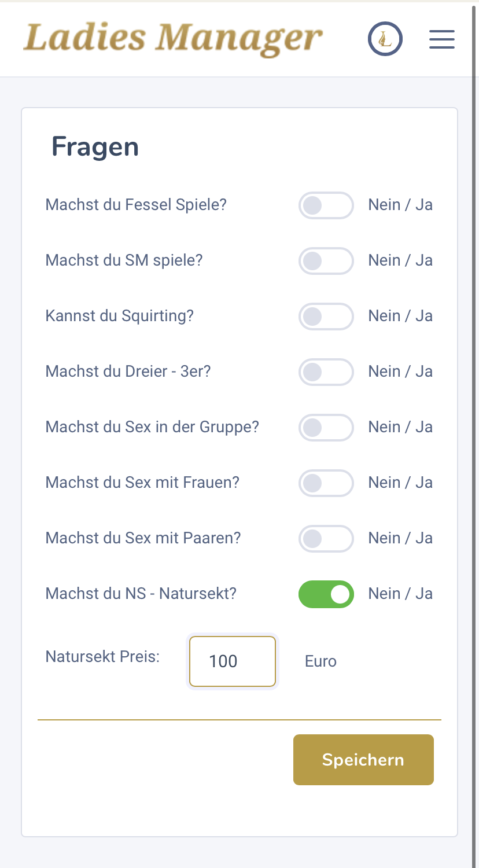Click the round profile logo icon

tap(385, 39)
